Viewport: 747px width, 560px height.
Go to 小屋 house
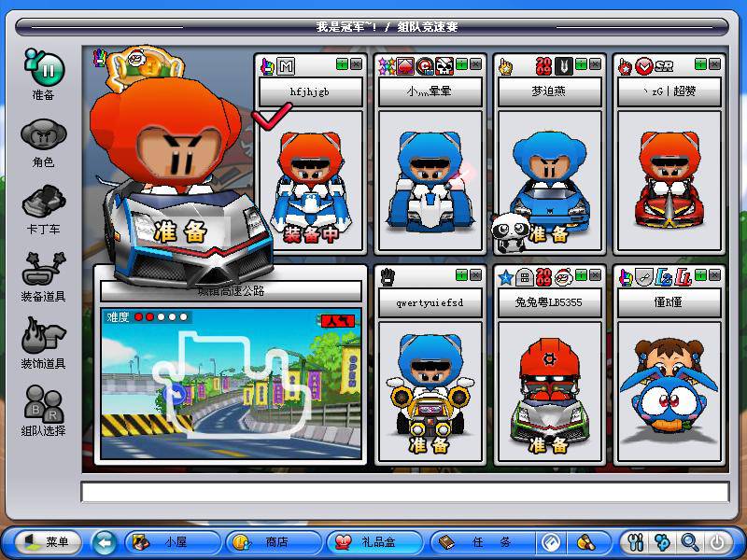pos(174,542)
